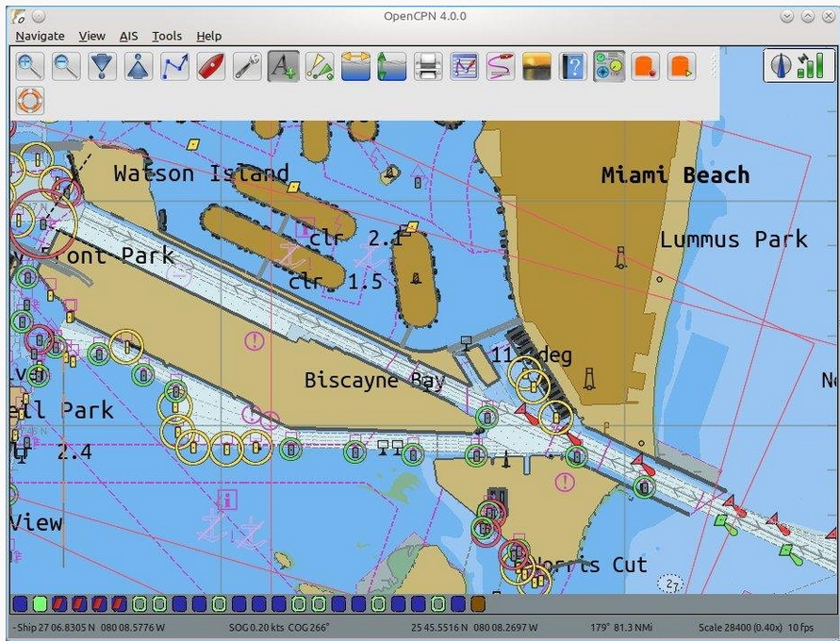
Task: Open the Tools menu
Action: (167, 36)
